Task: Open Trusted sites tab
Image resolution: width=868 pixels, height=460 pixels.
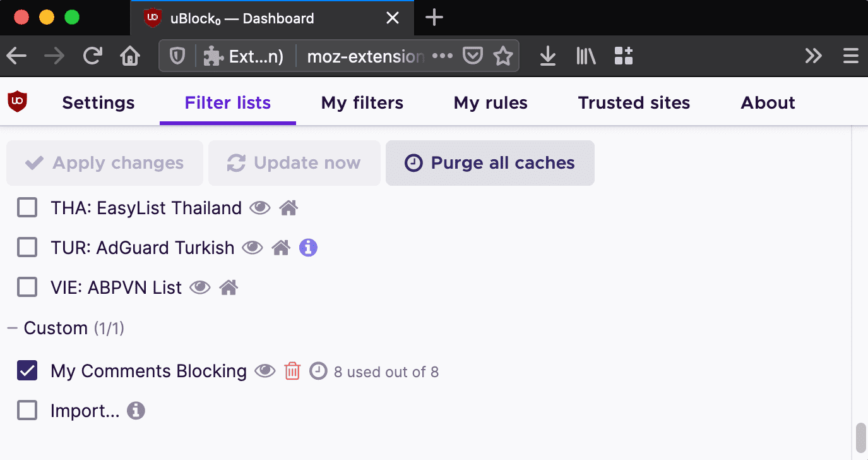Action: tap(634, 102)
